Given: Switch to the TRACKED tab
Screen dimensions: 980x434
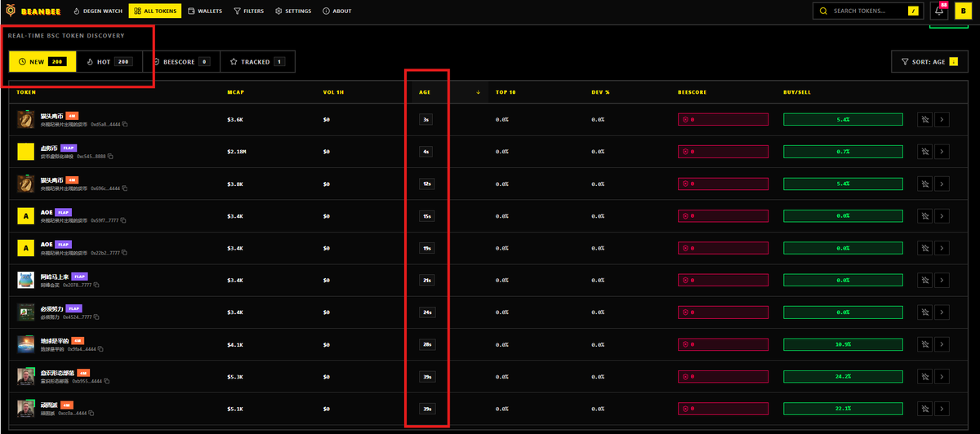Looking at the screenshot, I should click(x=257, y=61).
